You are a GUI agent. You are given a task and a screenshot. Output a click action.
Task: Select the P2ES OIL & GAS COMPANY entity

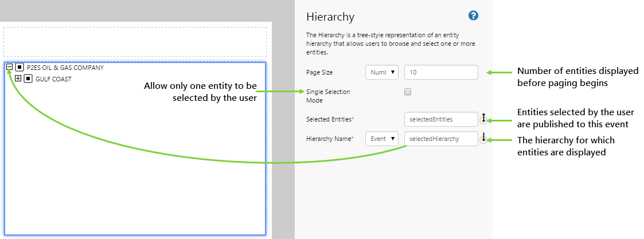click(x=65, y=67)
